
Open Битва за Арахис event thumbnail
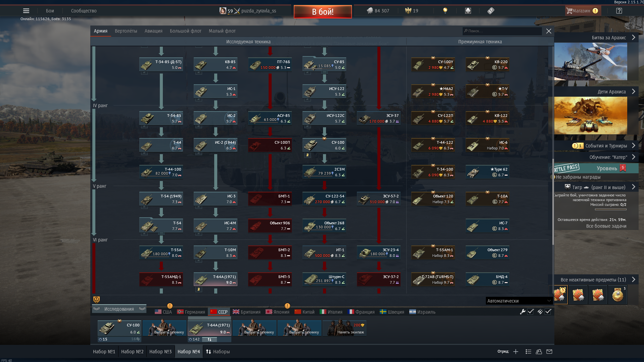[x=591, y=61]
